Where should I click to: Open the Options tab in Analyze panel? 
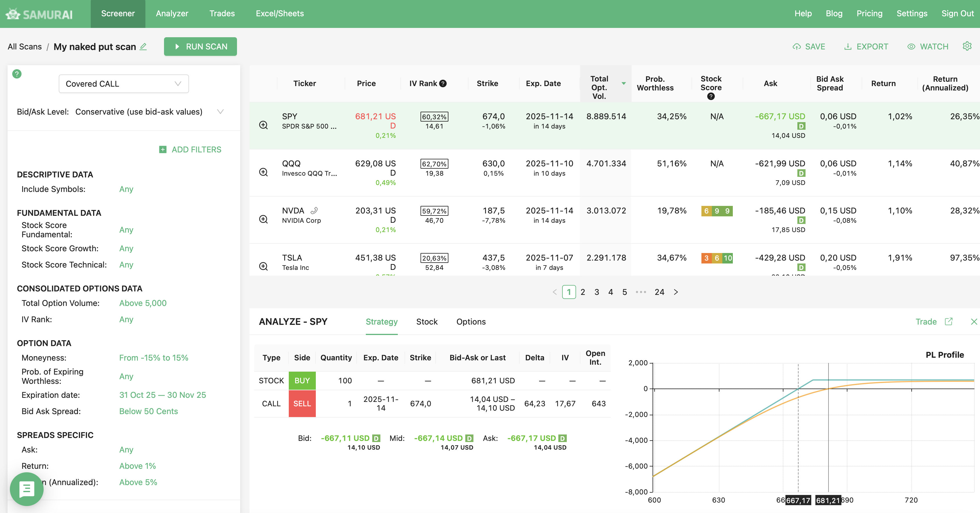click(471, 322)
